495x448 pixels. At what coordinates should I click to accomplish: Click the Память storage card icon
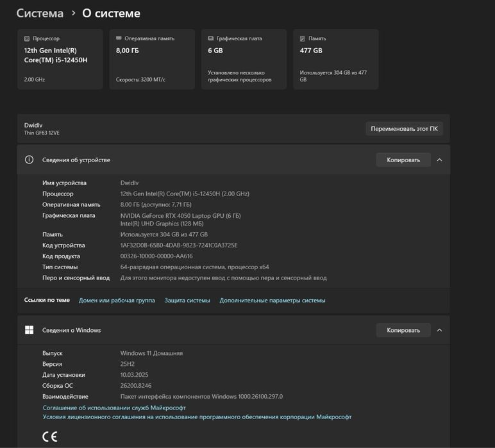pos(303,38)
